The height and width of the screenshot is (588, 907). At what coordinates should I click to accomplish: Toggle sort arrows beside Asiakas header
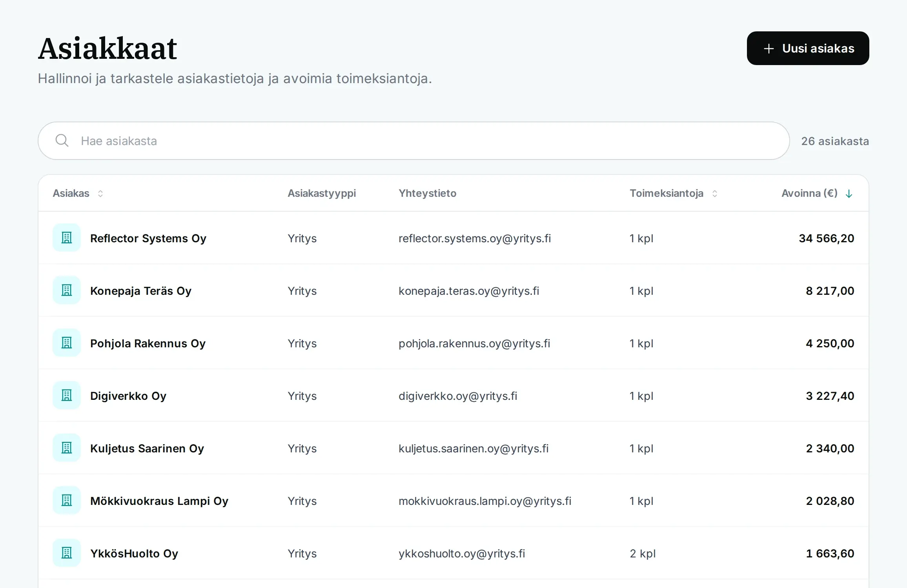100,194
